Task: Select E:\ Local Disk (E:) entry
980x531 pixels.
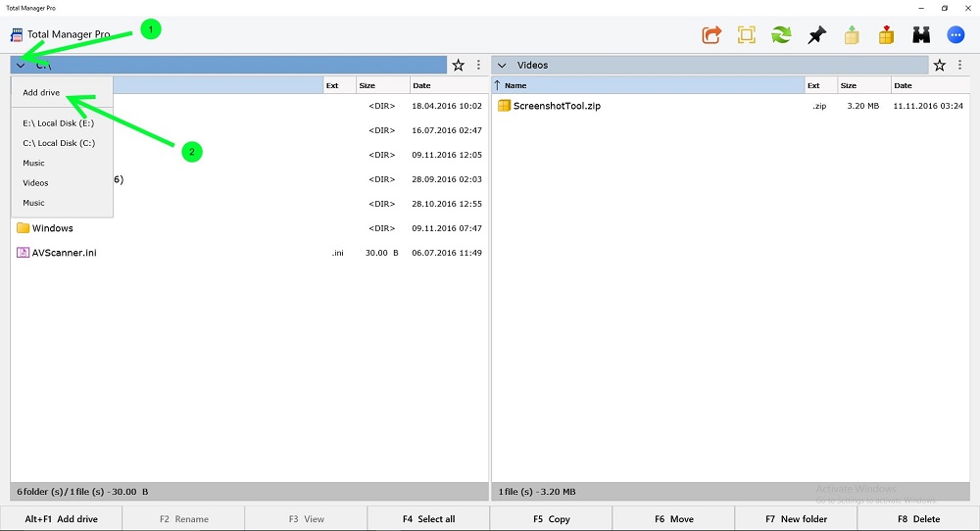Action: [59, 123]
